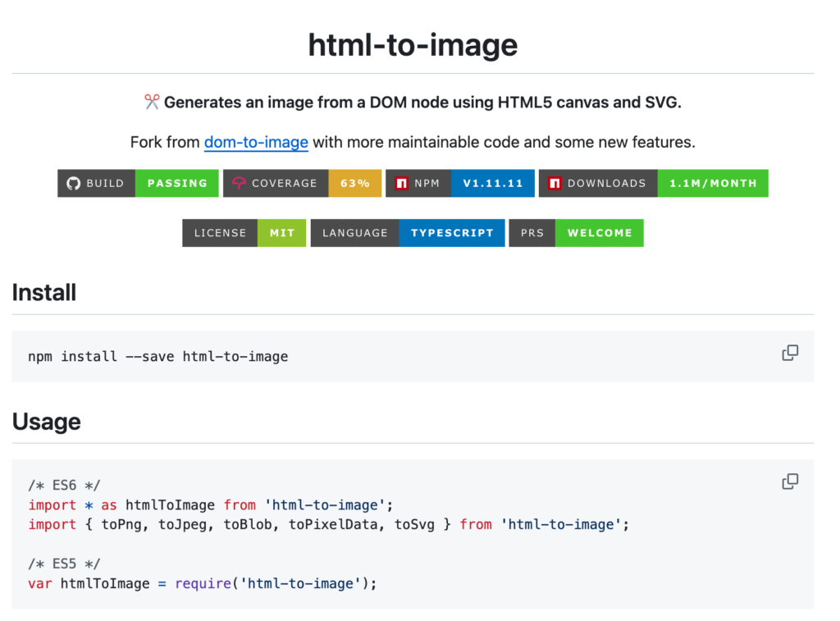The height and width of the screenshot is (621, 840).
Task: Click the '/* ES6 */' comment line
Action: pyautogui.click(x=64, y=486)
